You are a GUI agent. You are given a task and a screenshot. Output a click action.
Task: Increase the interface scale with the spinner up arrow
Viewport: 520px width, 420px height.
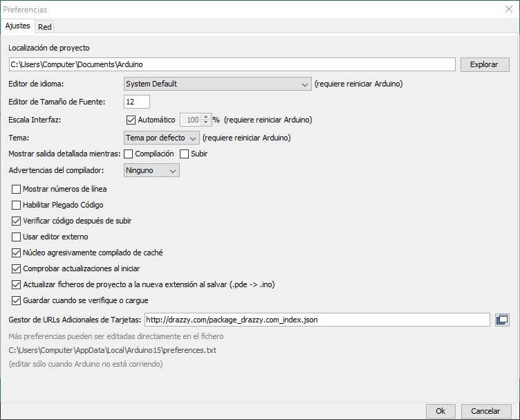(206, 117)
